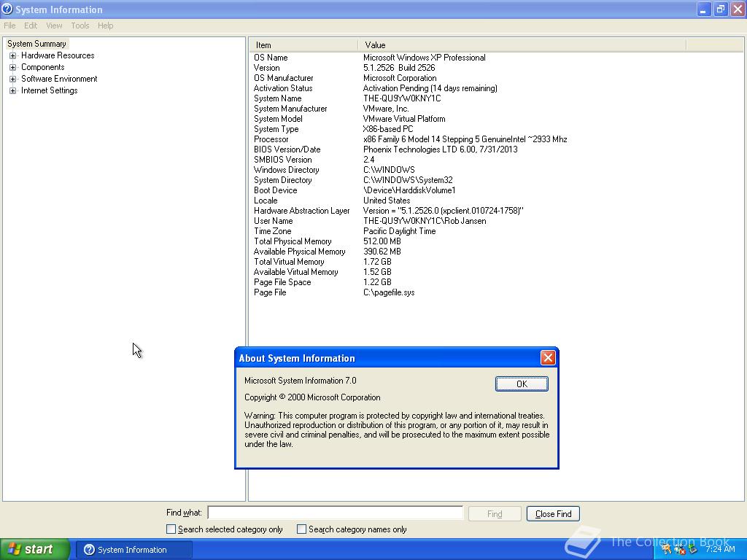Image resolution: width=747 pixels, height=560 pixels.
Task: Click the Find button
Action: click(x=495, y=514)
